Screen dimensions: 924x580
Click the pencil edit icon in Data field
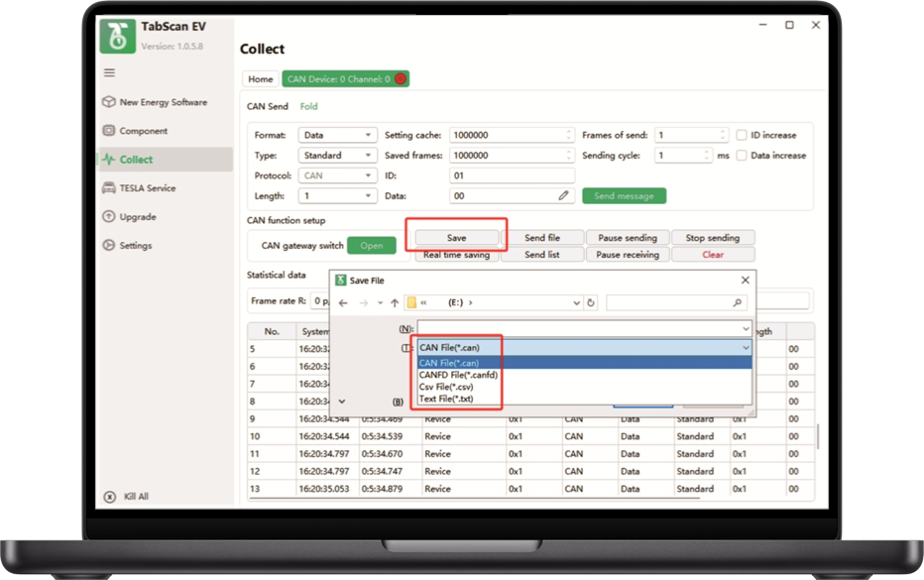[563, 195]
